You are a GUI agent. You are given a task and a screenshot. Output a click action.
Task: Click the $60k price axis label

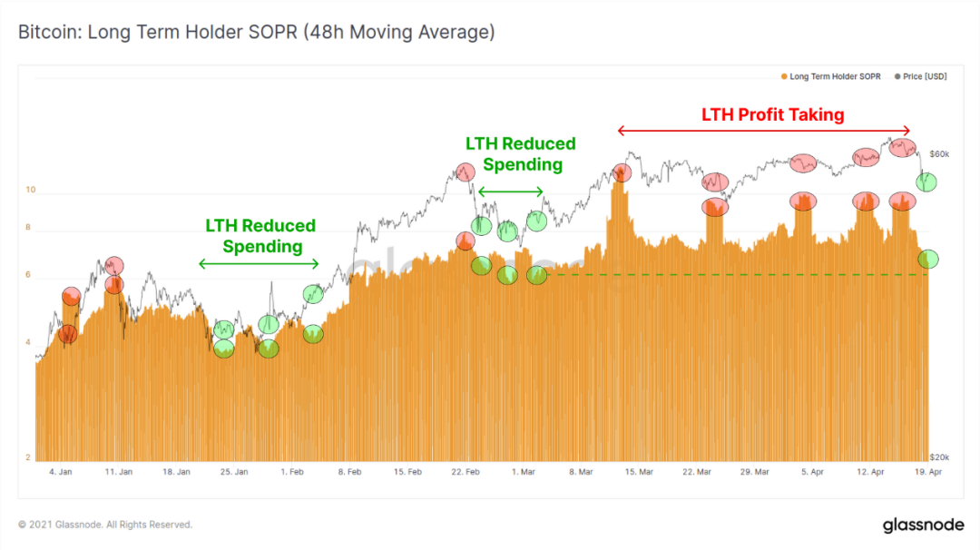(939, 153)
